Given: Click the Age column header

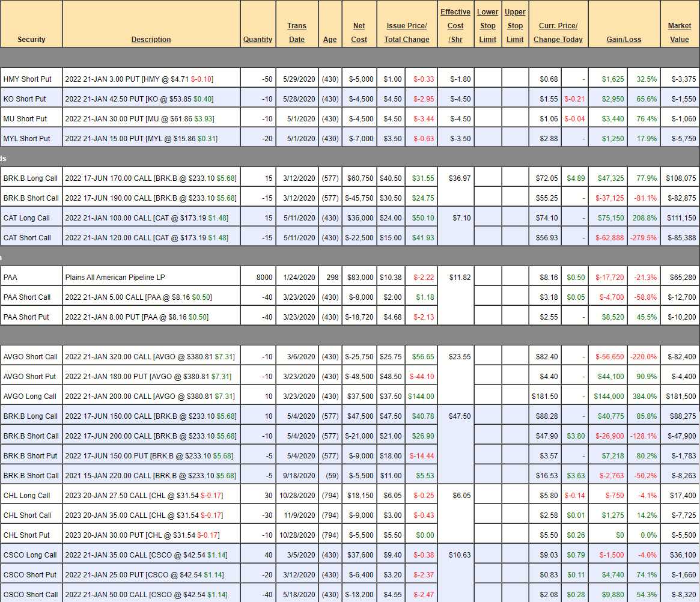Looking at the screenshot, I should 330,40.
